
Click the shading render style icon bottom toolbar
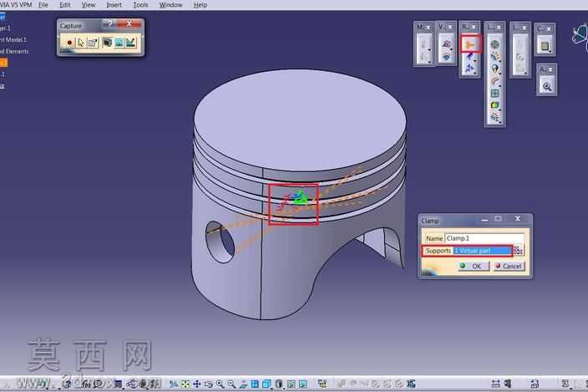(x=279, y=384)
